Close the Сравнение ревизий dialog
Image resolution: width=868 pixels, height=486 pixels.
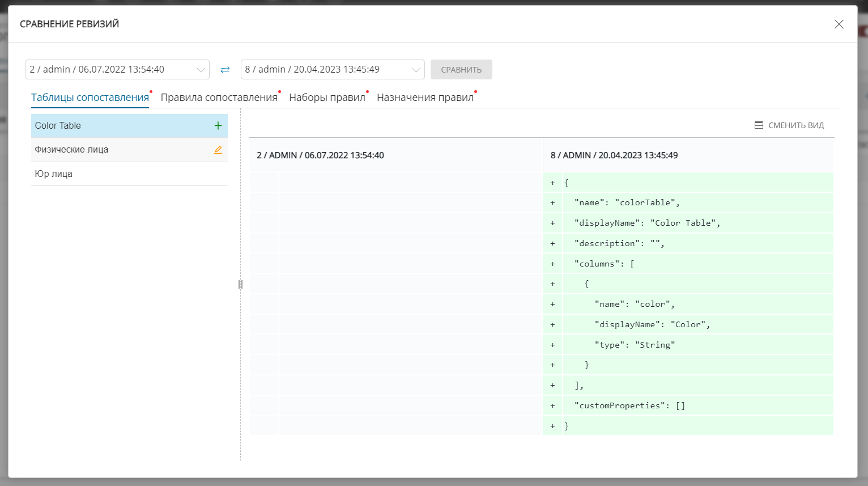tap(839, 24)
